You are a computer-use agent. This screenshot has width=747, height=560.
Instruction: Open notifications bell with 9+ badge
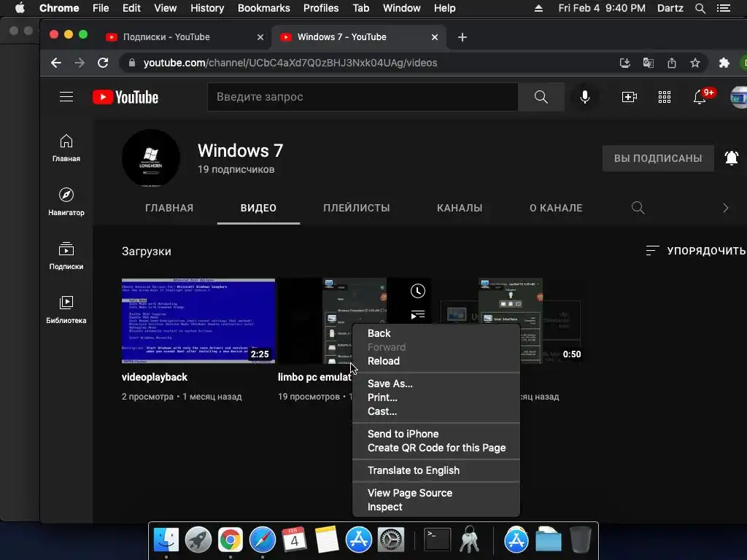700,97
